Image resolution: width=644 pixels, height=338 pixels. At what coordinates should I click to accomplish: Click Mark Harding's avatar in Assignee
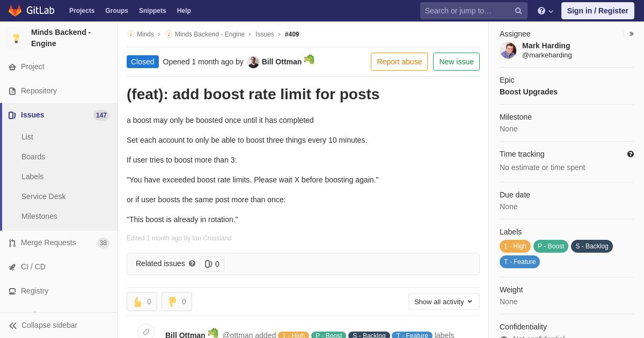pos(508,50)
